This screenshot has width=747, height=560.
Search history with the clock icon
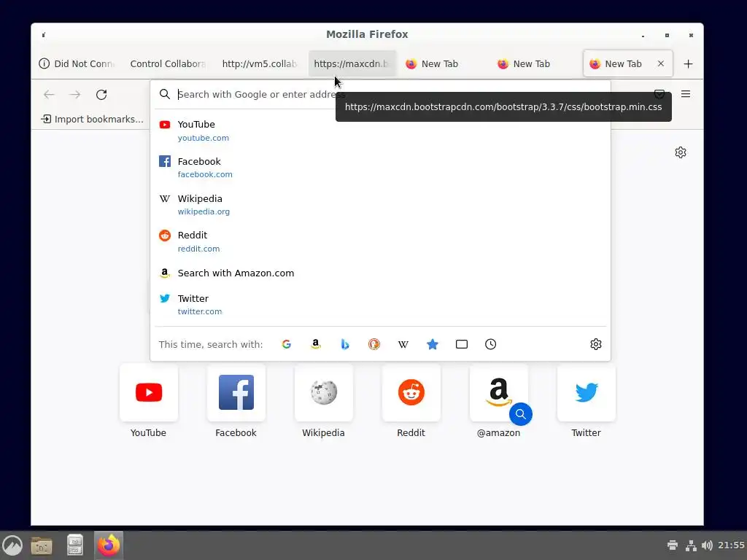[x=491, y=344]
